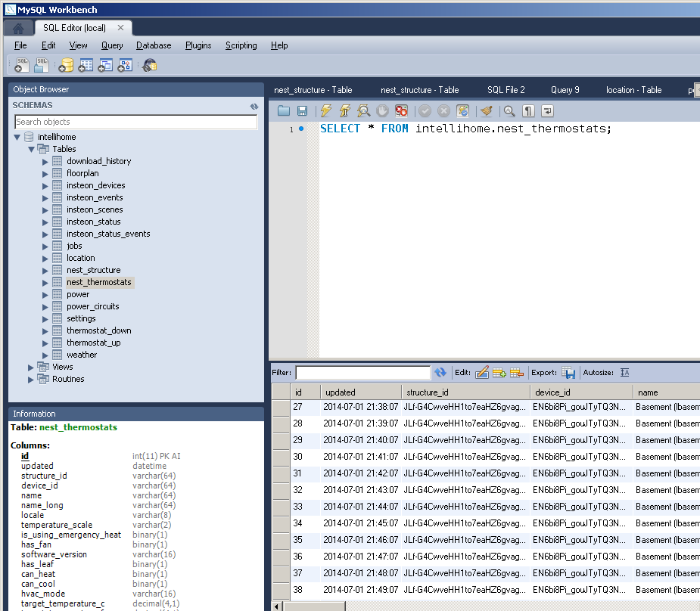Expand the Routines node
Viewport: 700px width, 611px height.
pos(31,379)
